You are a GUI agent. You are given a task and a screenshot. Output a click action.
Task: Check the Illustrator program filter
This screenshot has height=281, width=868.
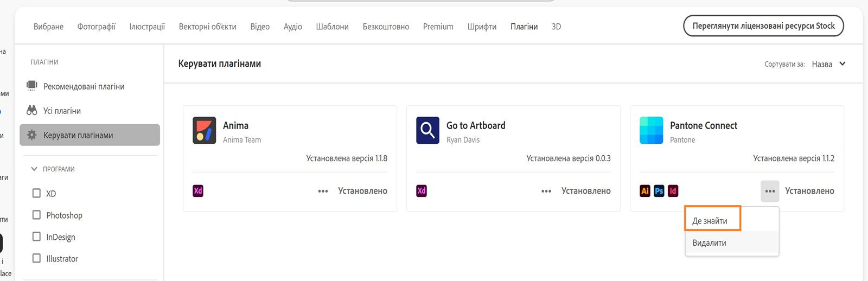pos(36,258)
